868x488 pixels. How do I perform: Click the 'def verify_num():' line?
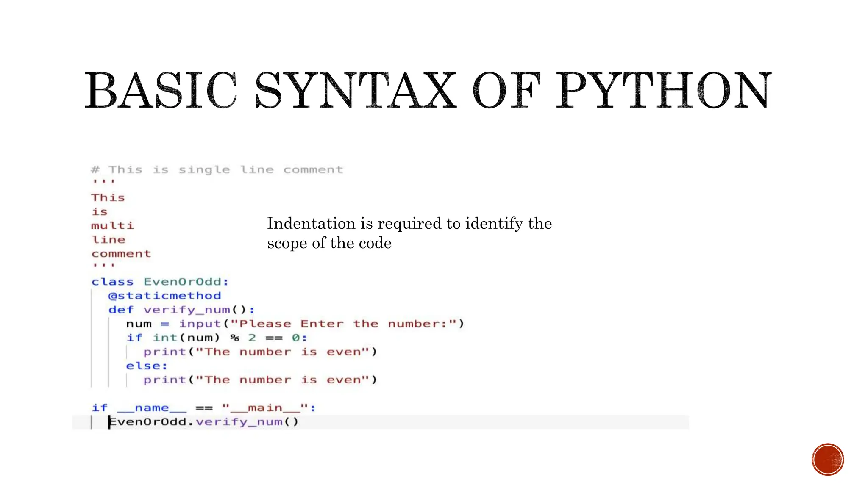(x=181, y=310)
